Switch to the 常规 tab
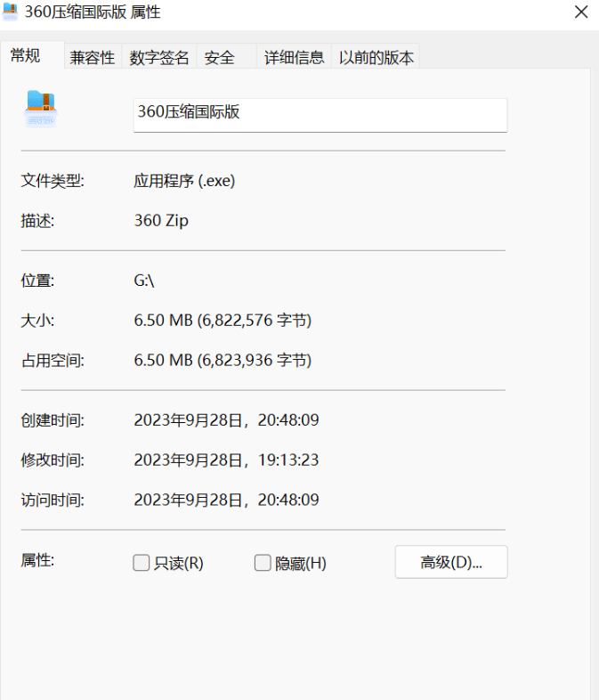Screen dimensions: 599x700 (x=26, y=56)
